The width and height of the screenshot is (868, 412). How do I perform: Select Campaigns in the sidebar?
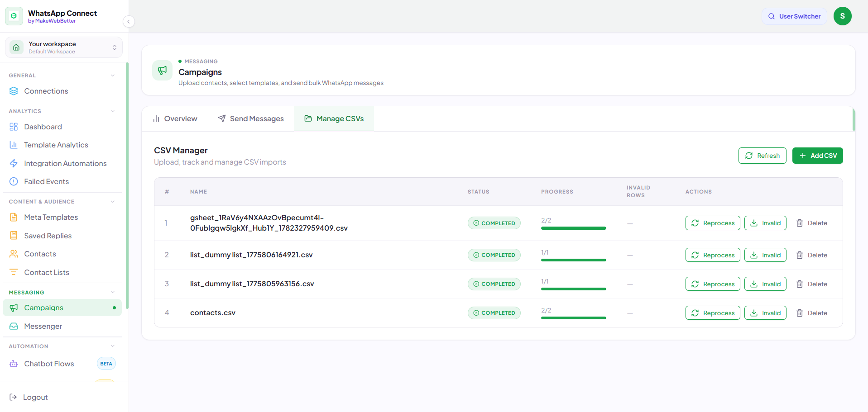[62, 308]
